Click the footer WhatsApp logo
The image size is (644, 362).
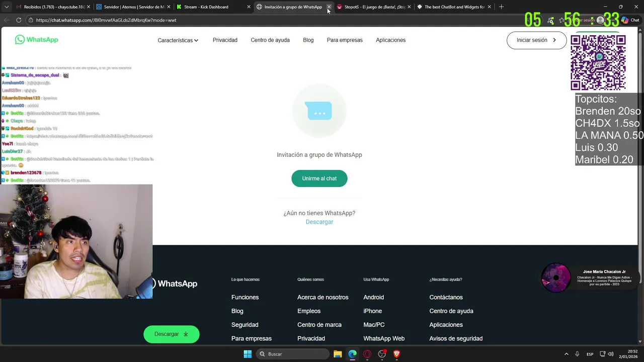click(x=174, y=284)
